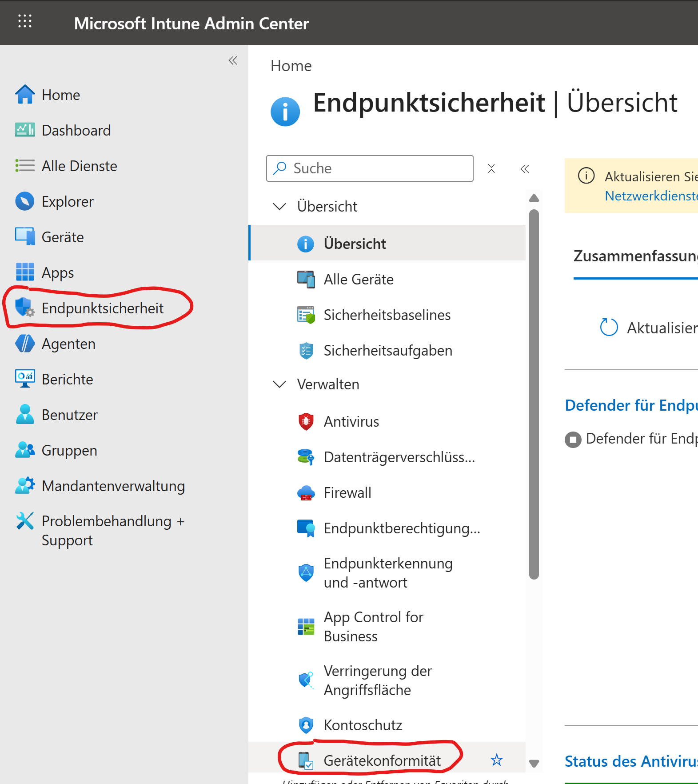Collapse the Übersicht section chevron
698x784 pixels.
279,206
